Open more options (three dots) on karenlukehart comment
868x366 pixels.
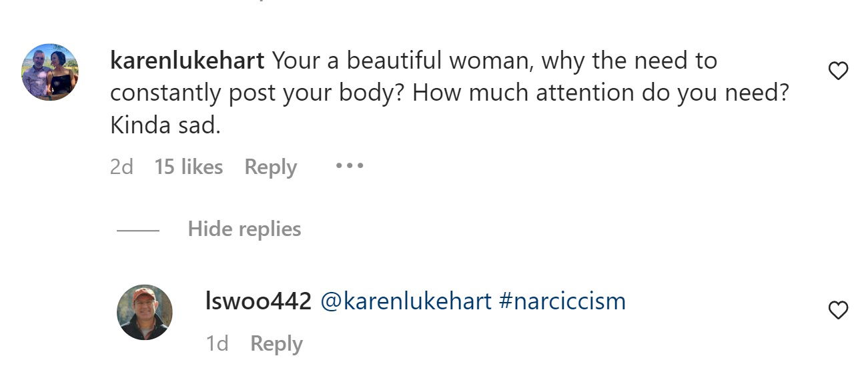[x=349, y=165]
